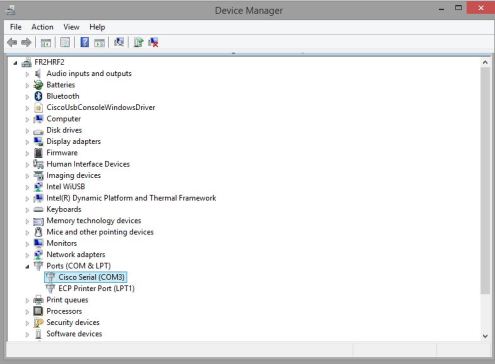The image size is (495, 364).
Task: Select the Bluetooth category label
Action: click(63, 96)
